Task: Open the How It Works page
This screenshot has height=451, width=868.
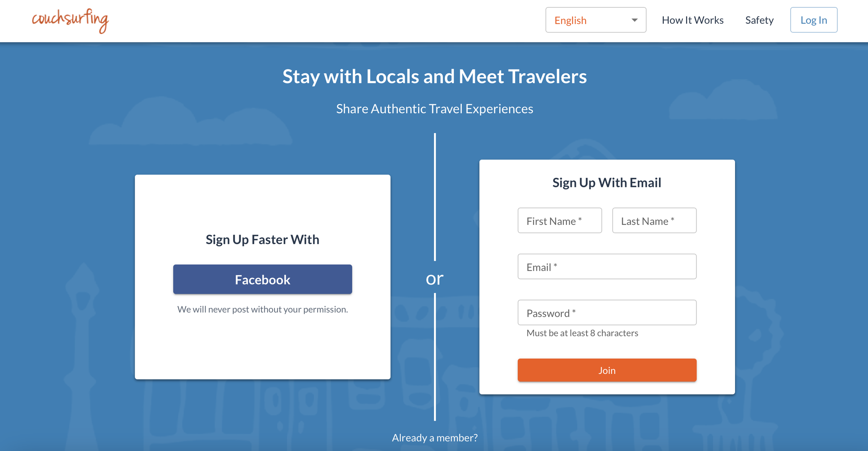Action: pos(692,20)
